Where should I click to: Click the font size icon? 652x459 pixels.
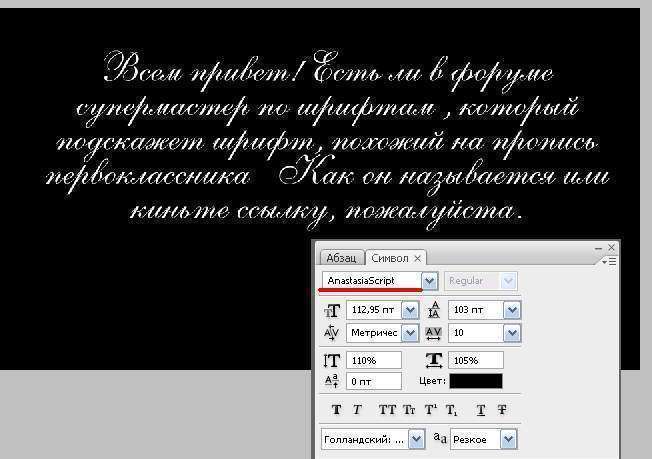tap(332, 310)
